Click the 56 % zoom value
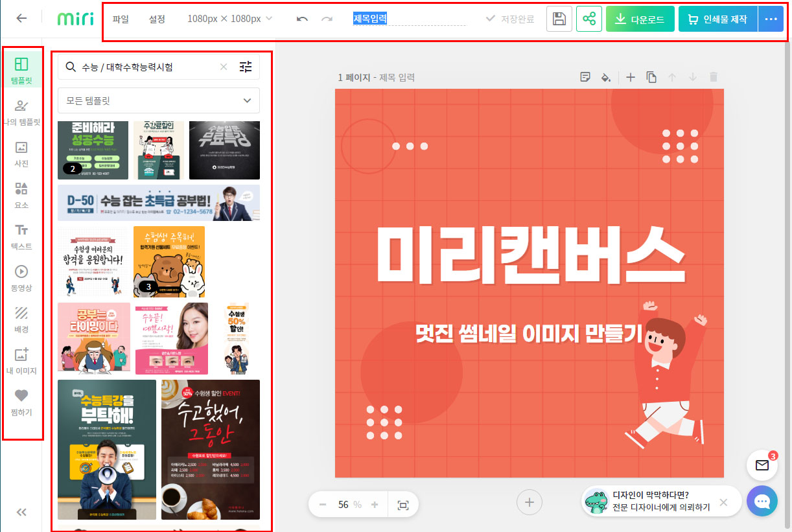 click(349, 504)
